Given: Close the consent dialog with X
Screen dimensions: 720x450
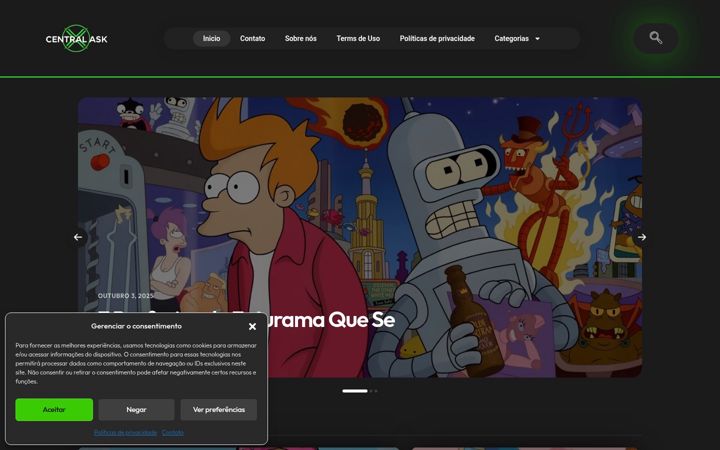Looking at the screenshot, I should coord(252,326).
